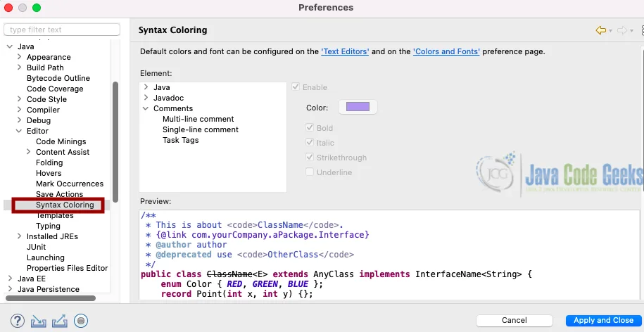644x332 pixels.
Task: Expand the Content Assist node
Action: [28, 152]
